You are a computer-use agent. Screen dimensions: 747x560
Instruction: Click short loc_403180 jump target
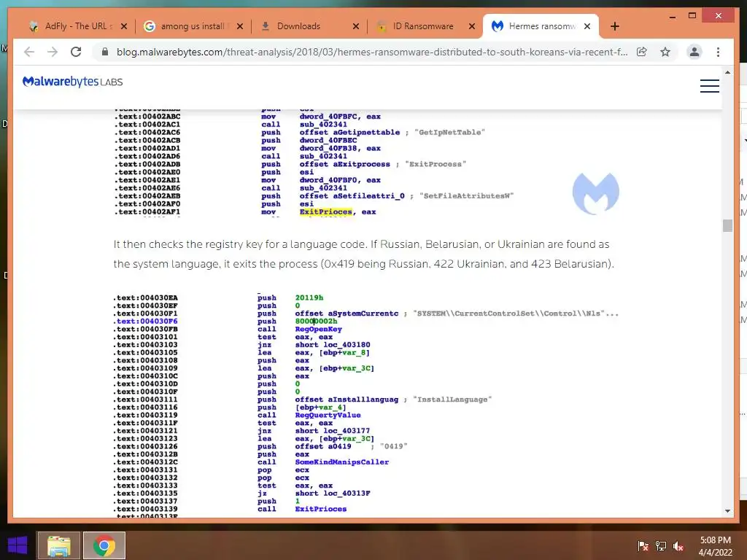[x=333, y=345]
